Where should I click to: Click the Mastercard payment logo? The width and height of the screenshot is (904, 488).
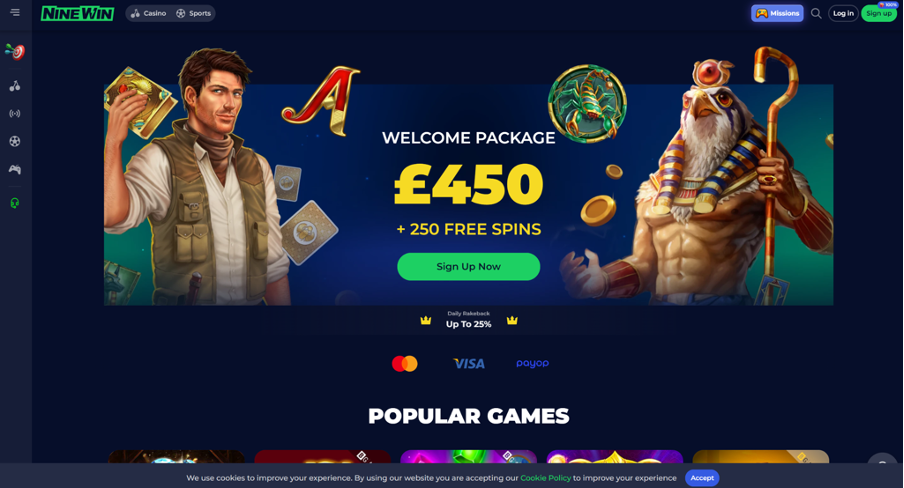[405, 363]
